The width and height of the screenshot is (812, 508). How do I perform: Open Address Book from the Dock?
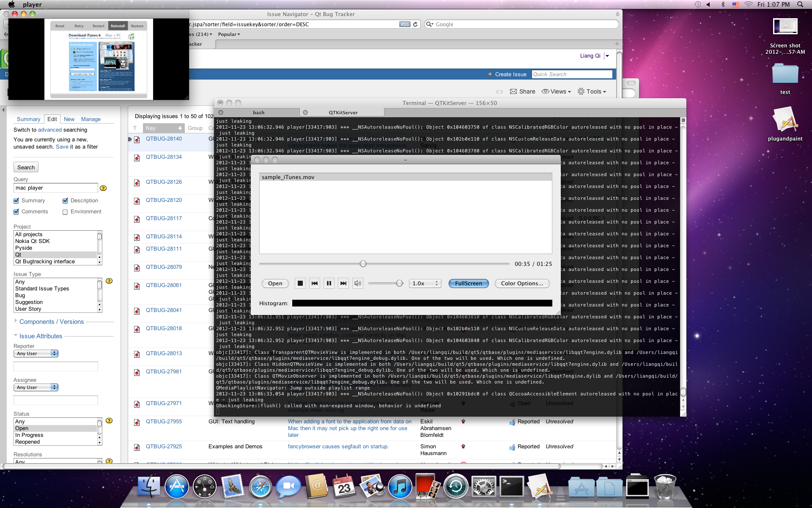pyautogui.click(x=316, y=486)
